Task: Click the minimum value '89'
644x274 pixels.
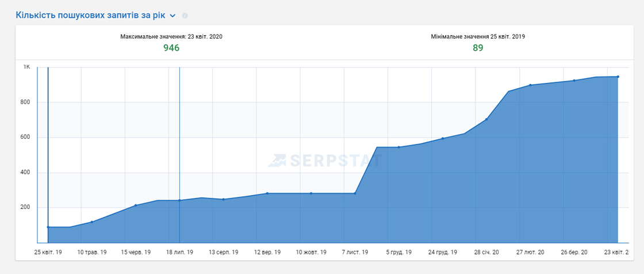Action: [x=478, y=48]
